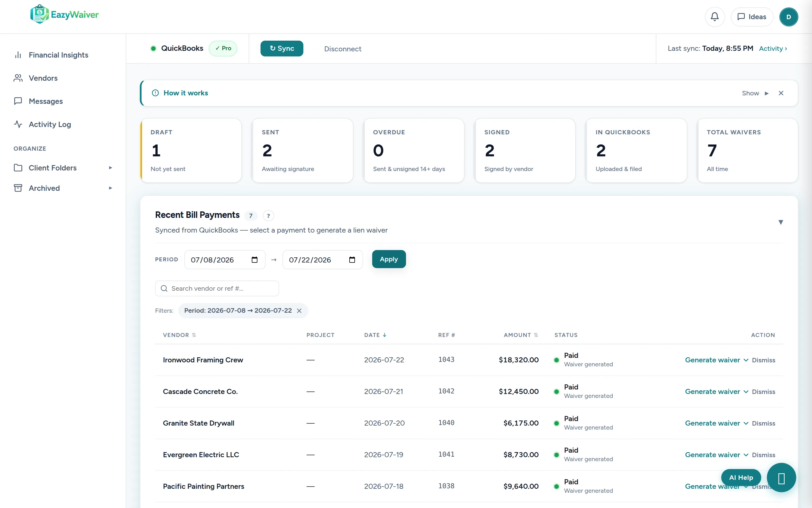Open waiver dropdown for Granite State Drywall

coord(746,423)
